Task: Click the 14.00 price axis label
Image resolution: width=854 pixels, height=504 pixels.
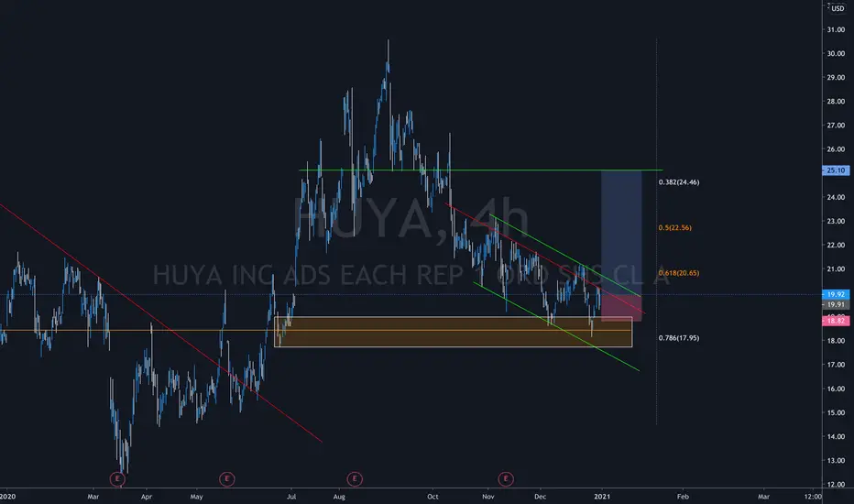Action: coord(836,436)
